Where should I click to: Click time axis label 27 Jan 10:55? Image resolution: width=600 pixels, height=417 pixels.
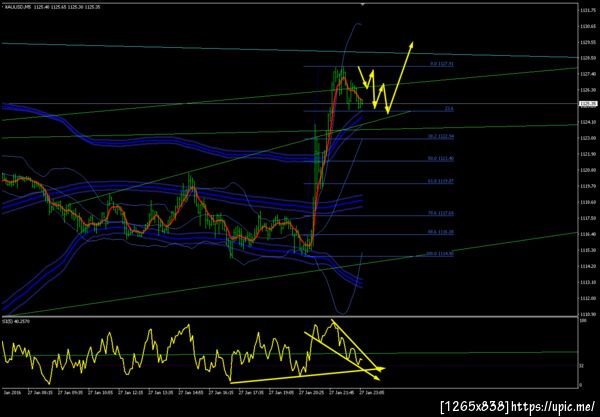point(100,393)
